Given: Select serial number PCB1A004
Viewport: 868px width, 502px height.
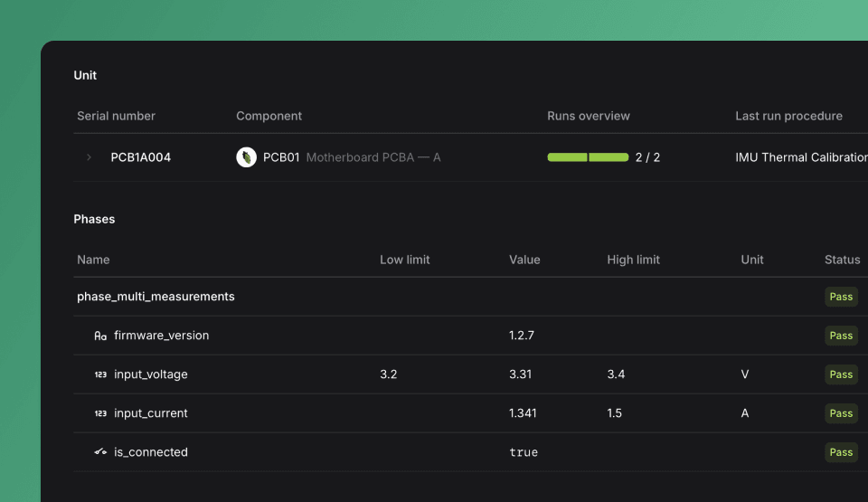Looking at the screenshot, I should 141,157.
